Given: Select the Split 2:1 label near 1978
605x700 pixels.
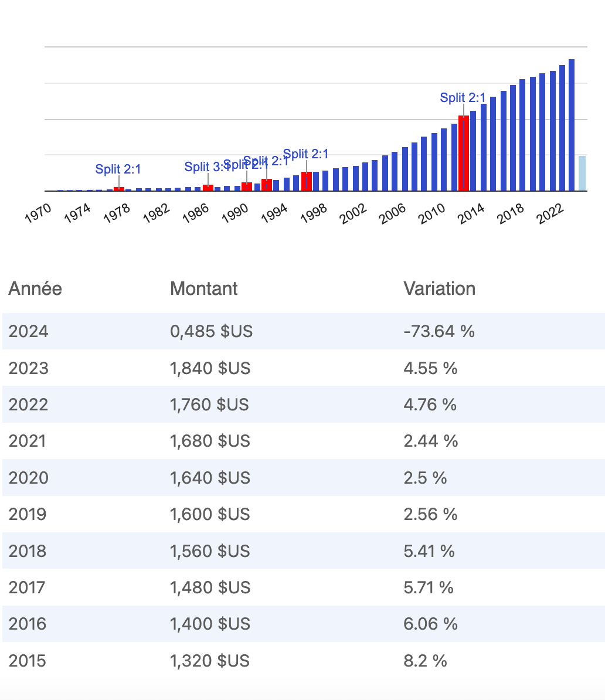Looking at the screenshot, I should (x=118, y=169).
